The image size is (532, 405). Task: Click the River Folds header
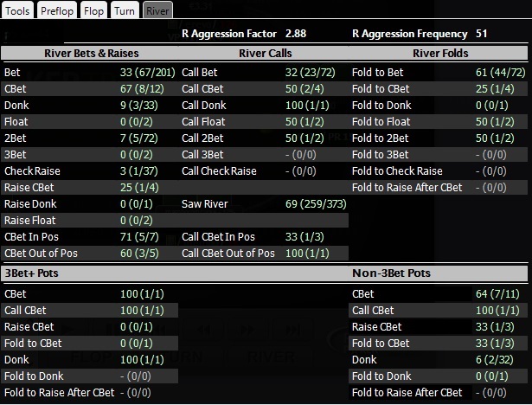(x=440, y=54)
